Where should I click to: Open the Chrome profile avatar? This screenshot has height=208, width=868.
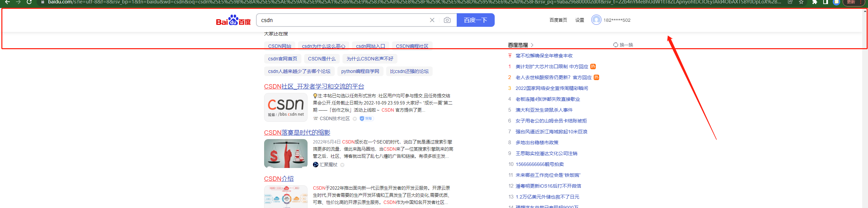(x=836, y=2)
